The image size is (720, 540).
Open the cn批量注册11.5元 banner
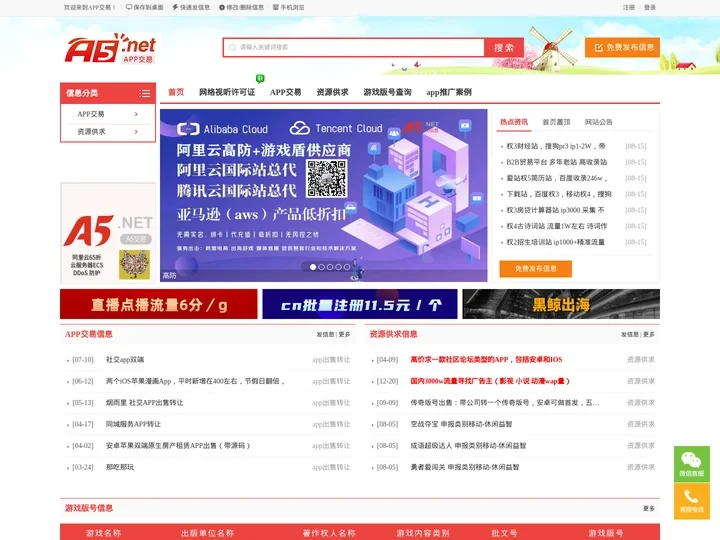[360, 304]
